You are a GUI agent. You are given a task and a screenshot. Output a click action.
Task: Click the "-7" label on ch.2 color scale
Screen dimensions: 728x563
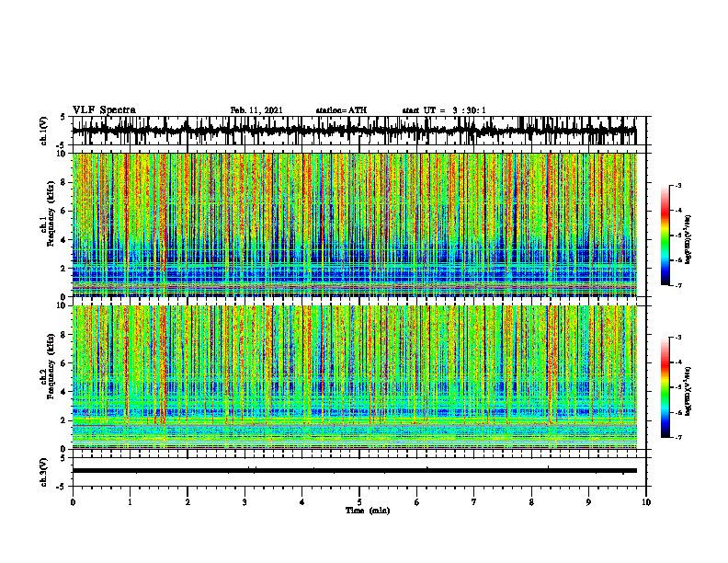pyautogui.click(x=677, y=438)
